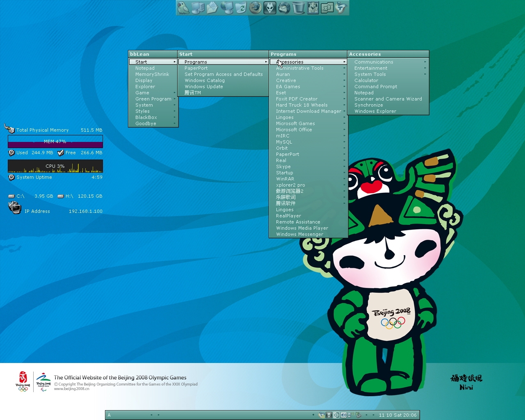The width and height of the screenshot is (525, 420).
Task: Open My Computer icon in the top dock
Action: click(198, 8)
